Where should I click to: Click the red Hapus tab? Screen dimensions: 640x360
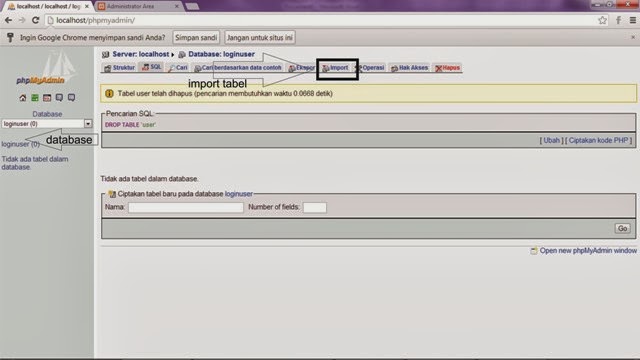pos(447,68)
